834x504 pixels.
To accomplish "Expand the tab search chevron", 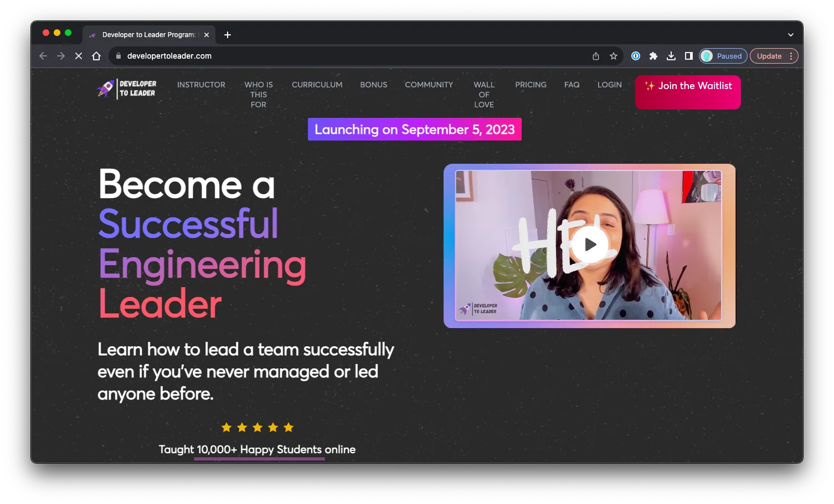I will click(x=791, y=35).
